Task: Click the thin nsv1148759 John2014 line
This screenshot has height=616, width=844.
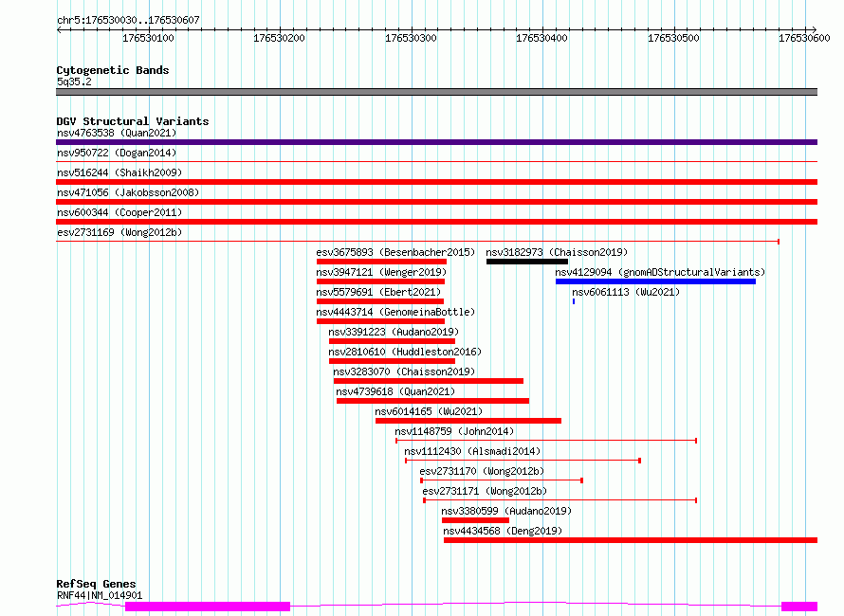Action: [x=546, y=441]
